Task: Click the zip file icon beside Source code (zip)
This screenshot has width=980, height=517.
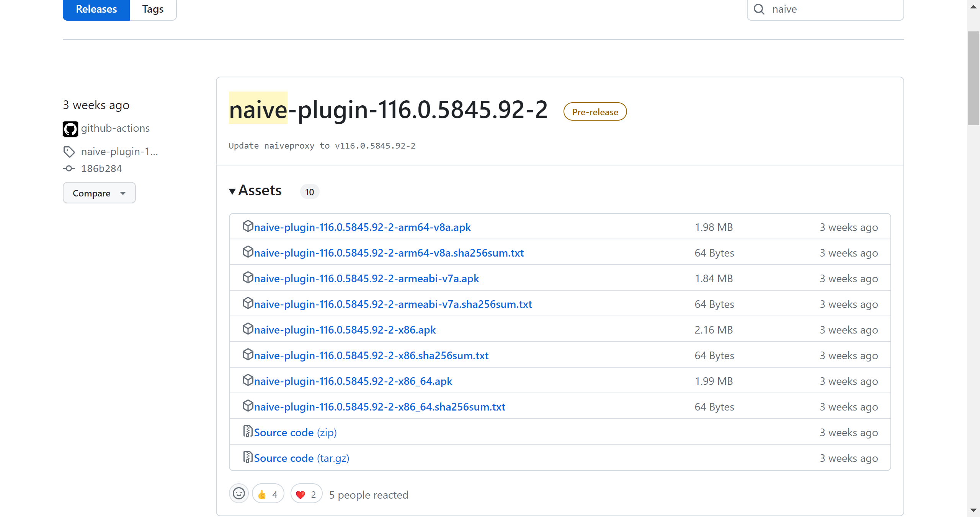Action: (x=248, y=432)
